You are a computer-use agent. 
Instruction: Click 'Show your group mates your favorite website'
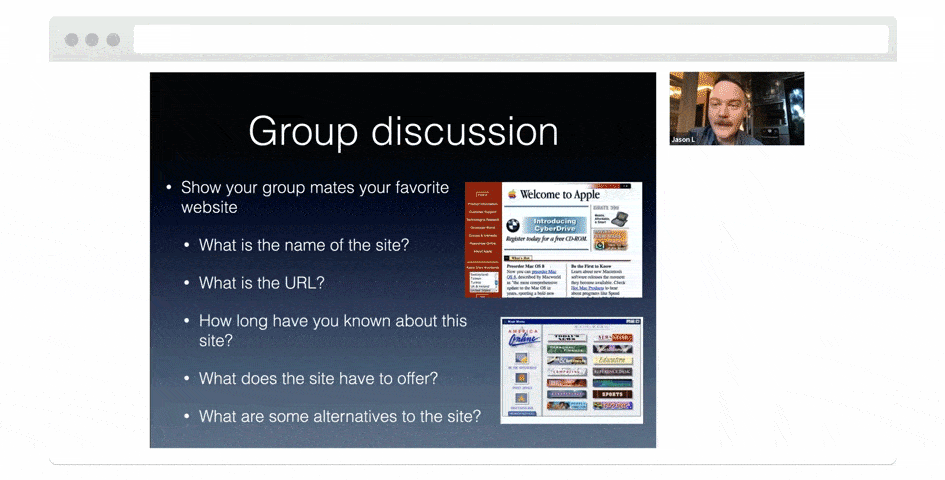(x=315, y=197)
